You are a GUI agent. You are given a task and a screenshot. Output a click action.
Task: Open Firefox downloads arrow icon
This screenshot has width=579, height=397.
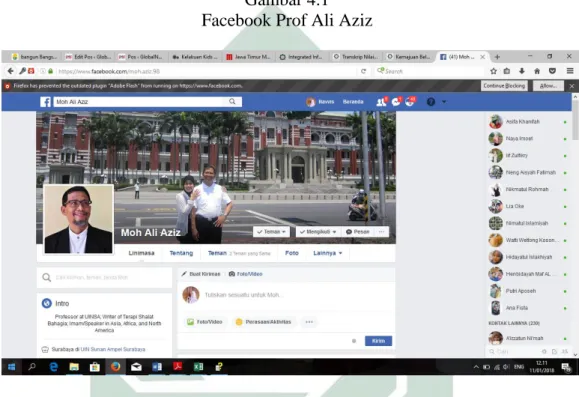(522, 71)
